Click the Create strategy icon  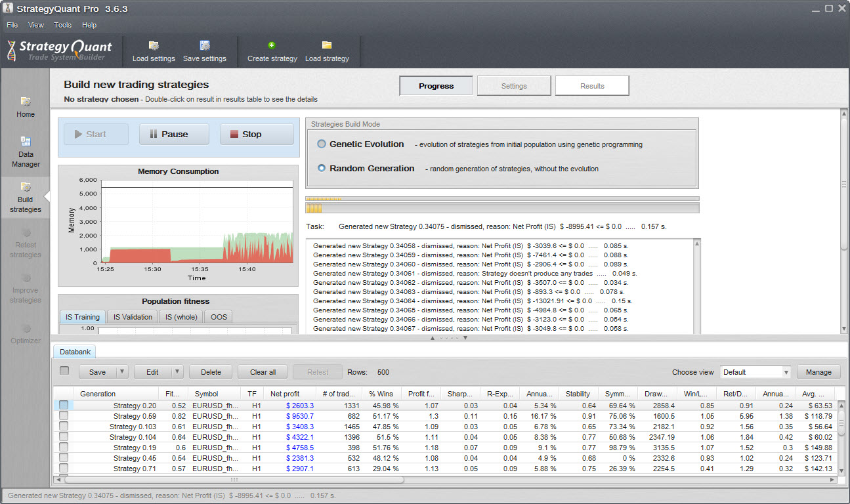point(272,45)
